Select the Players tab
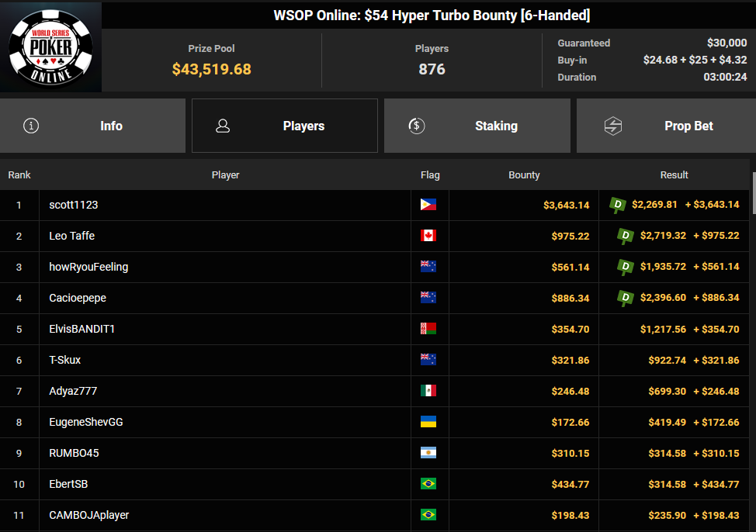 (x=284, y=126)
